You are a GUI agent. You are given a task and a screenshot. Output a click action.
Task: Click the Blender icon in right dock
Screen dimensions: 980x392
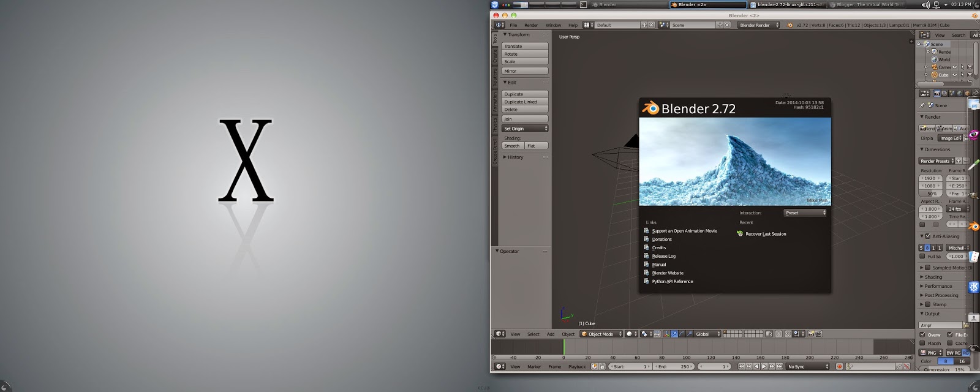pyautogui.click(x=973, y=226)
